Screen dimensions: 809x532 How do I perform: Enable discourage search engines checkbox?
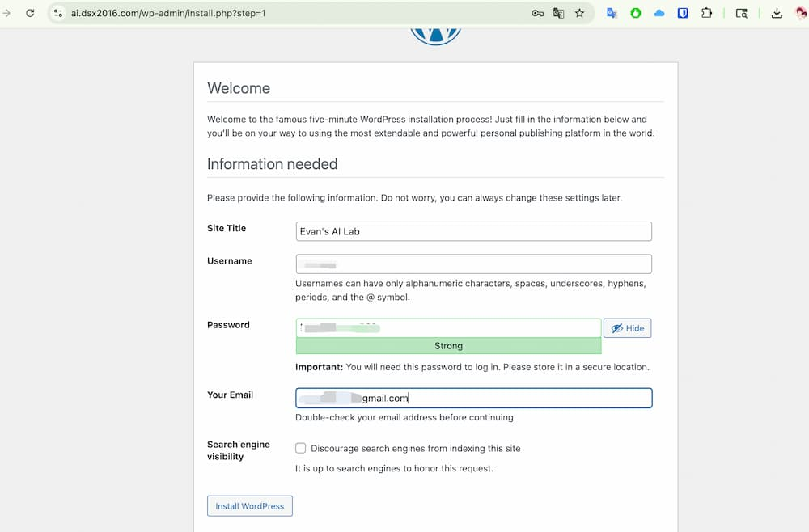(300, 448)
